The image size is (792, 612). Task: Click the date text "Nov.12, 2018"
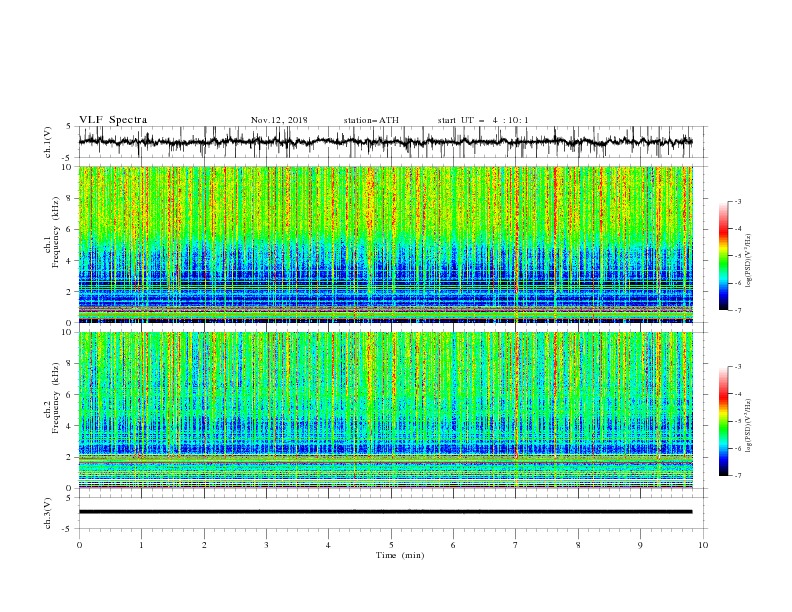point(279,120)
